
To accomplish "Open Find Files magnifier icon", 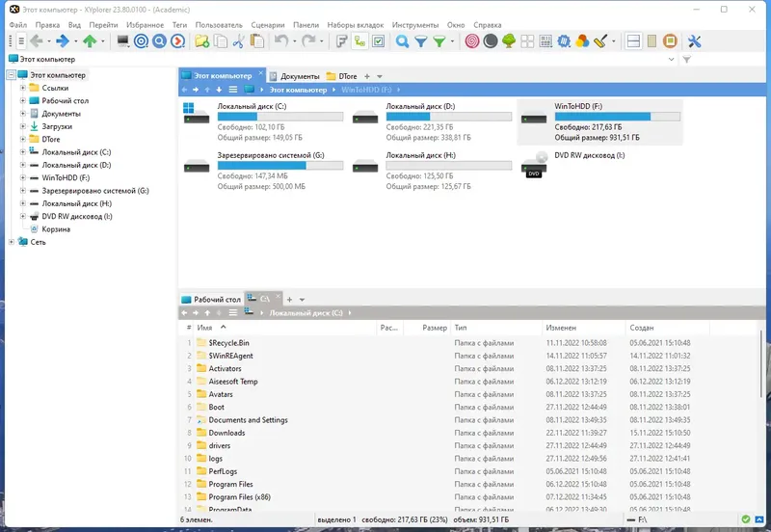I will coord(402,41).
